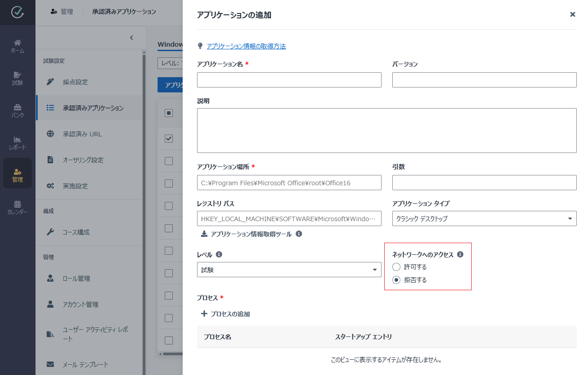
Task: Collapse the settings sidebar with the chevron
Action: click(x=132, y=38)
